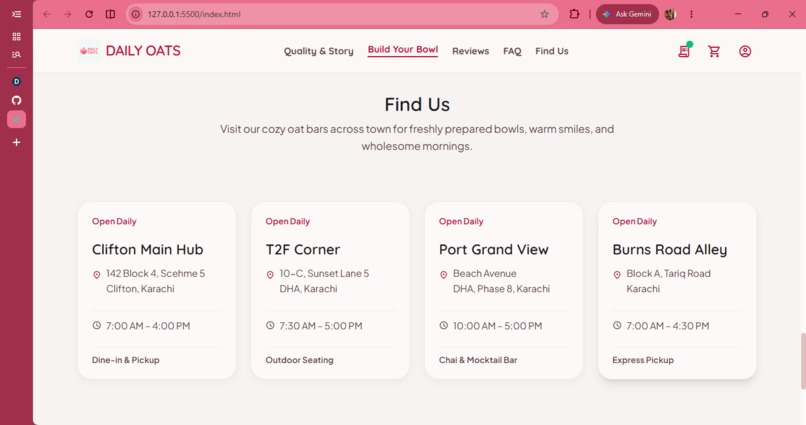The width and height of the screenshot is (806, 425).
Task: Select the Burns Road Alley card title
Action: pos(669,249)
